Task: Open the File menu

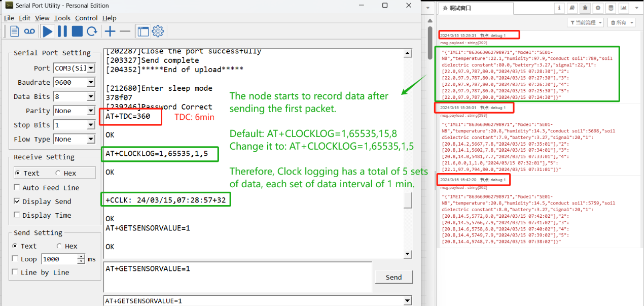Action: coord(9,18)
